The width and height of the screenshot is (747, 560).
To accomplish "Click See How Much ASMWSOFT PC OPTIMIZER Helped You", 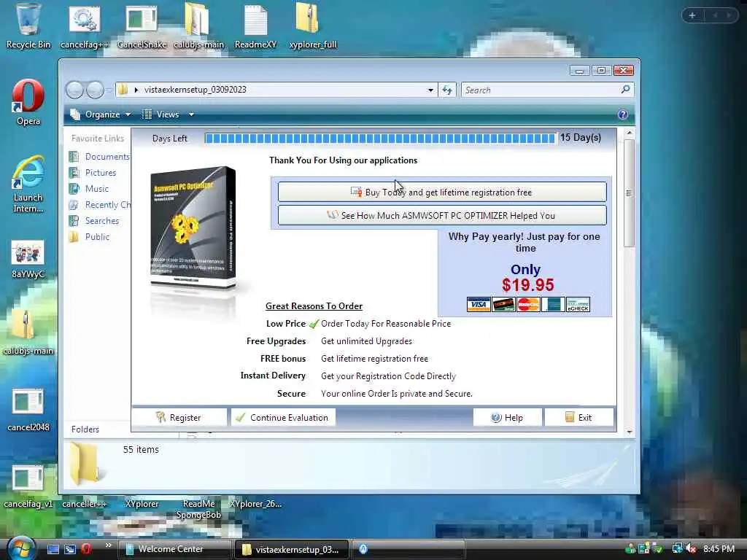I will tap(441, 215).
